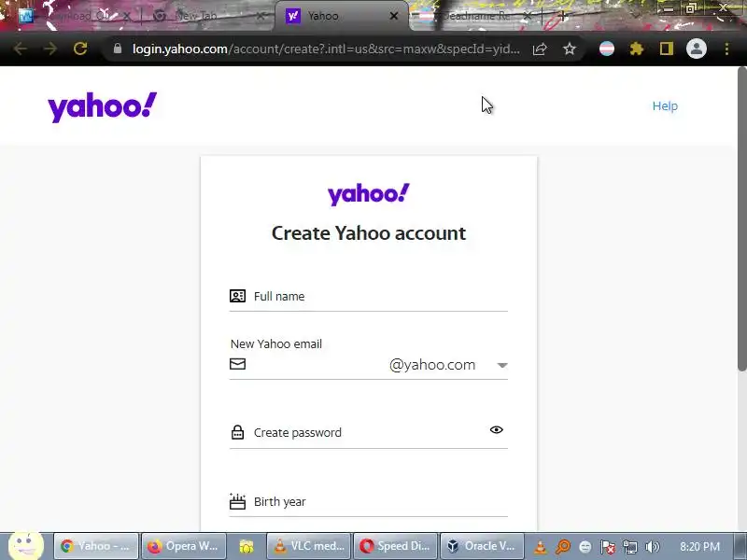Click the VLC cone tray icon

(x=540, y=547)
